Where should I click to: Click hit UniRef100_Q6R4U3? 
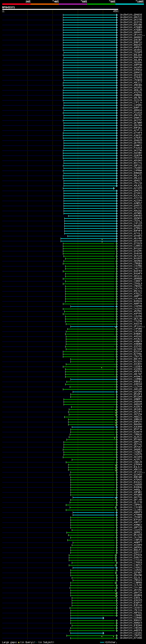pos(131,32)
